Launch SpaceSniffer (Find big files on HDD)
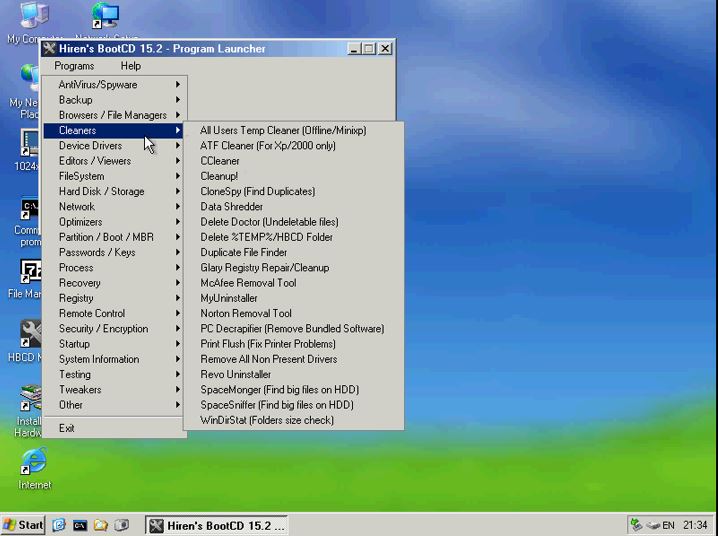 click(294, 405)
